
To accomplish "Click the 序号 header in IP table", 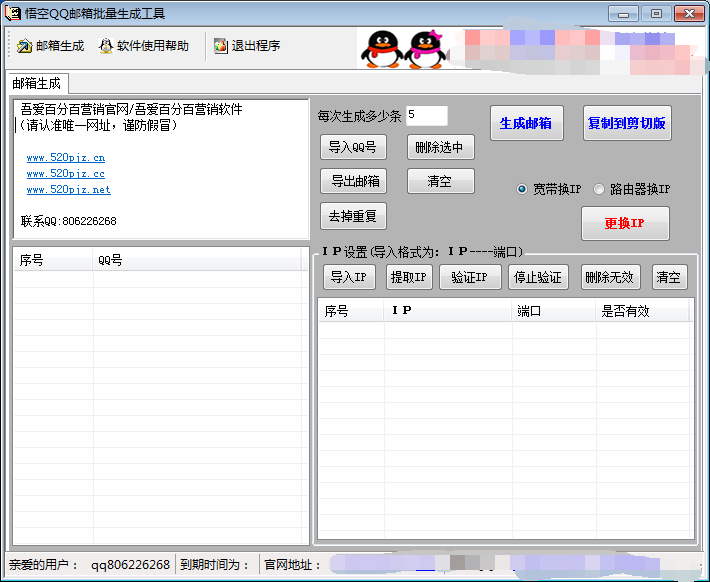I will [351, 311].
